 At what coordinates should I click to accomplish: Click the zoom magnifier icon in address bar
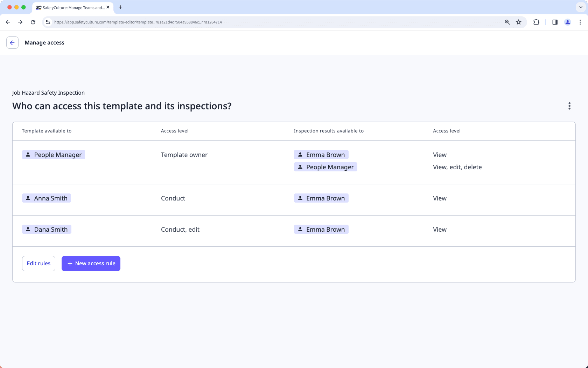[x=507, y=22]
